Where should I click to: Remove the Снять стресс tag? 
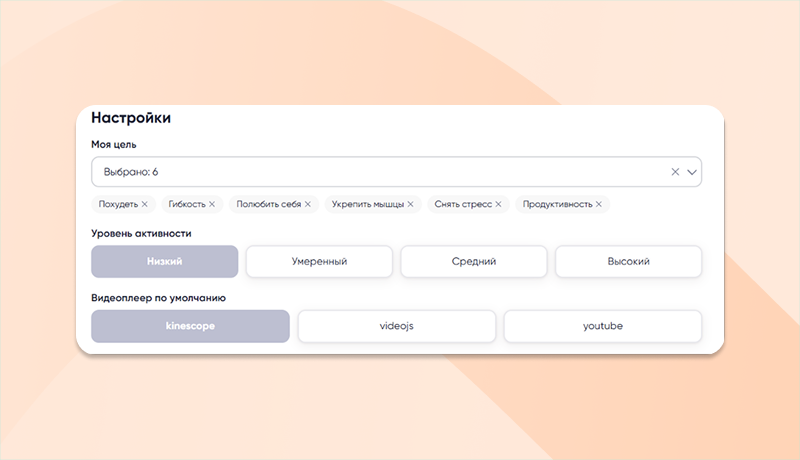pos(498,204)
